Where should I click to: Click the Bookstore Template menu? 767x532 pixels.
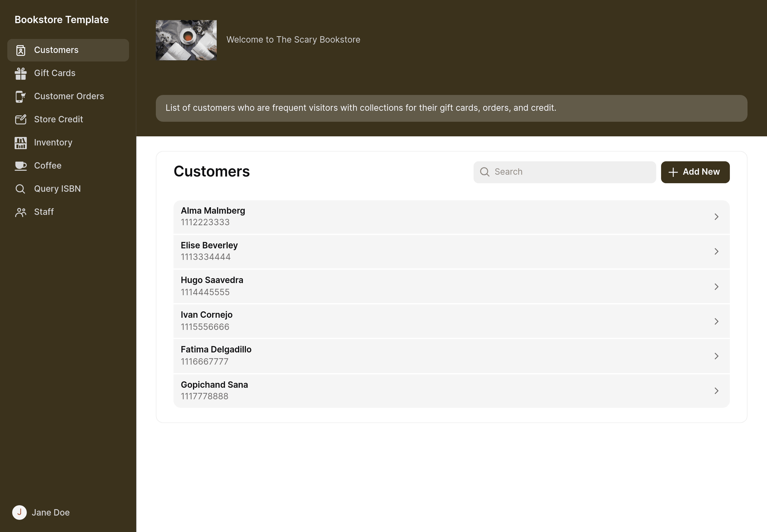(62, 19)
